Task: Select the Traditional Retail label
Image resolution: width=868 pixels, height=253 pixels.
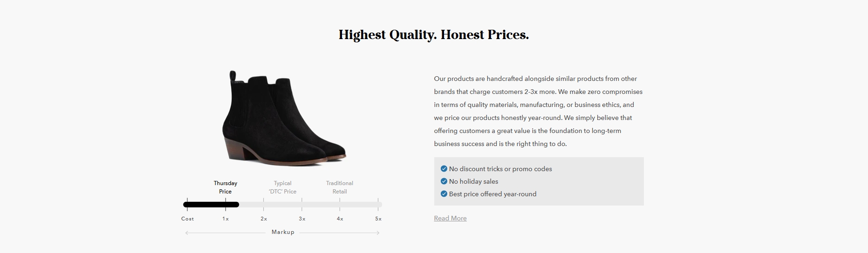Action: coord(340,187)
